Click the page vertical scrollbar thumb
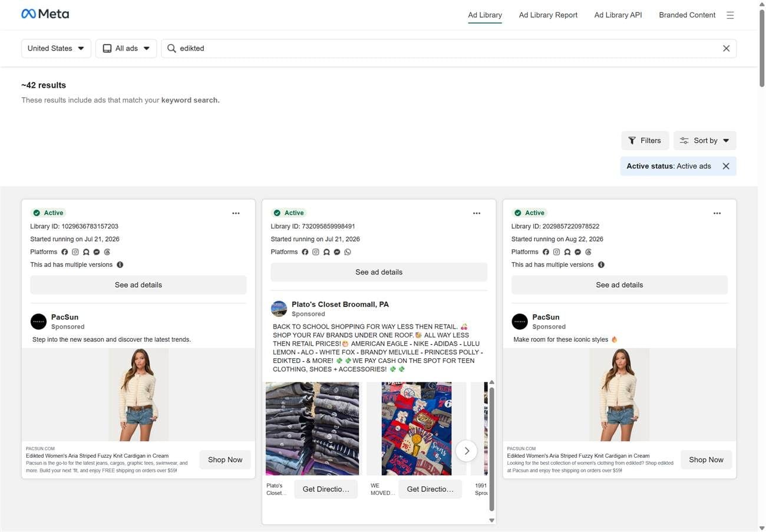Screen dimensions: 766x532 (762, 47)
